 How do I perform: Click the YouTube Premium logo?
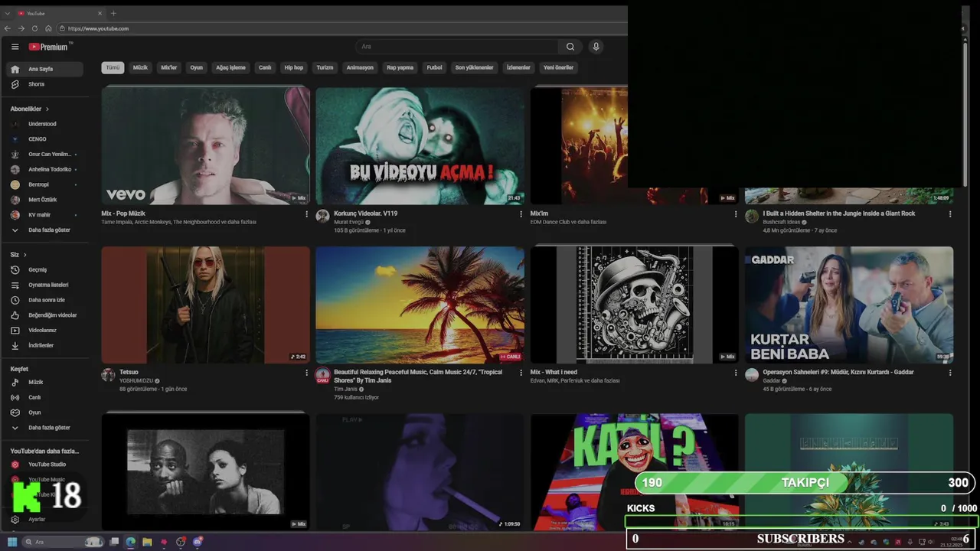[49, 47]
